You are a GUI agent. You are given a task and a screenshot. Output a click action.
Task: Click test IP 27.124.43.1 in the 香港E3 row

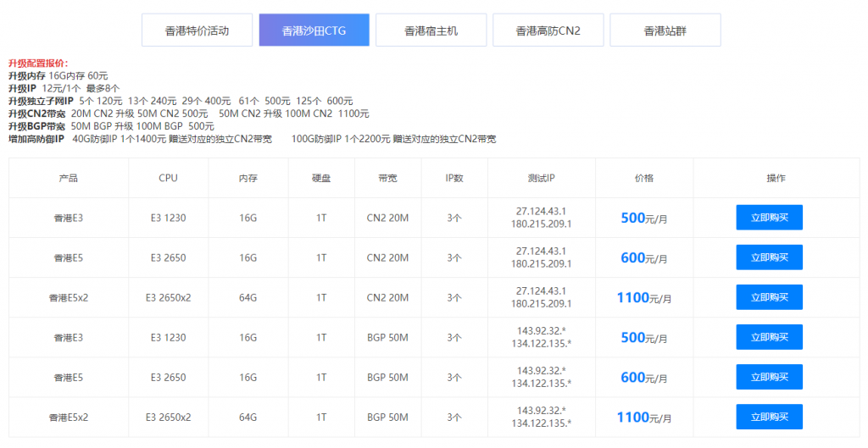click(542, 211)
